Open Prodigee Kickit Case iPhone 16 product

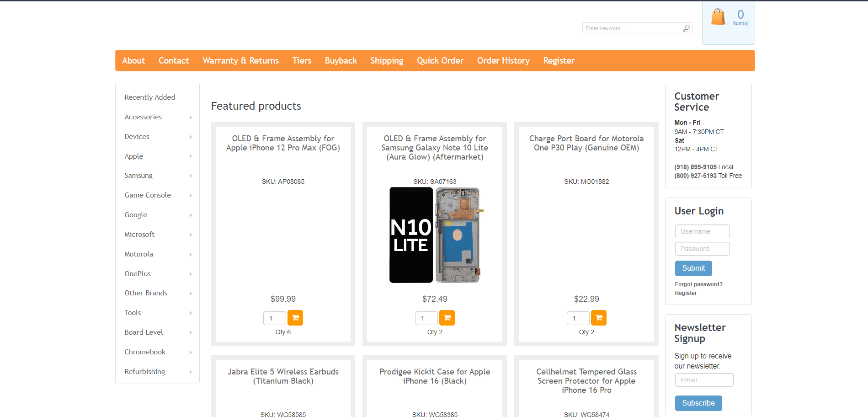coord(435,376)
